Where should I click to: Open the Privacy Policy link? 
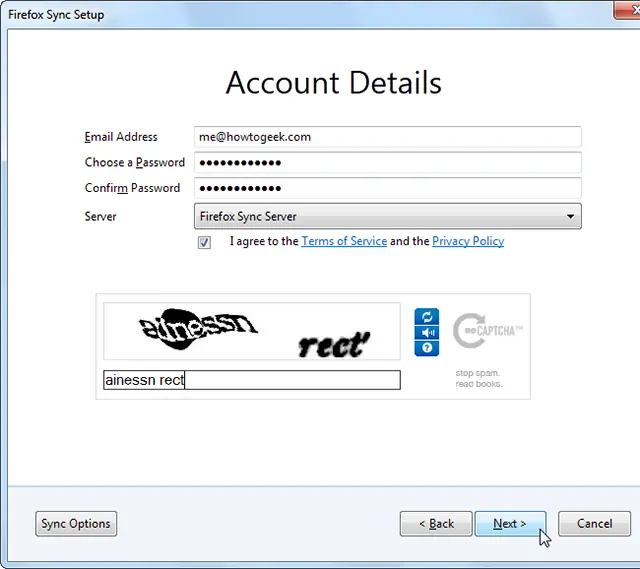(468, 241)
